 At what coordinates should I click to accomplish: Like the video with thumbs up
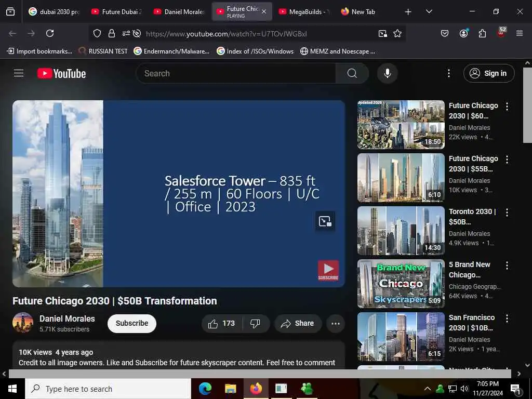point(222,323)
